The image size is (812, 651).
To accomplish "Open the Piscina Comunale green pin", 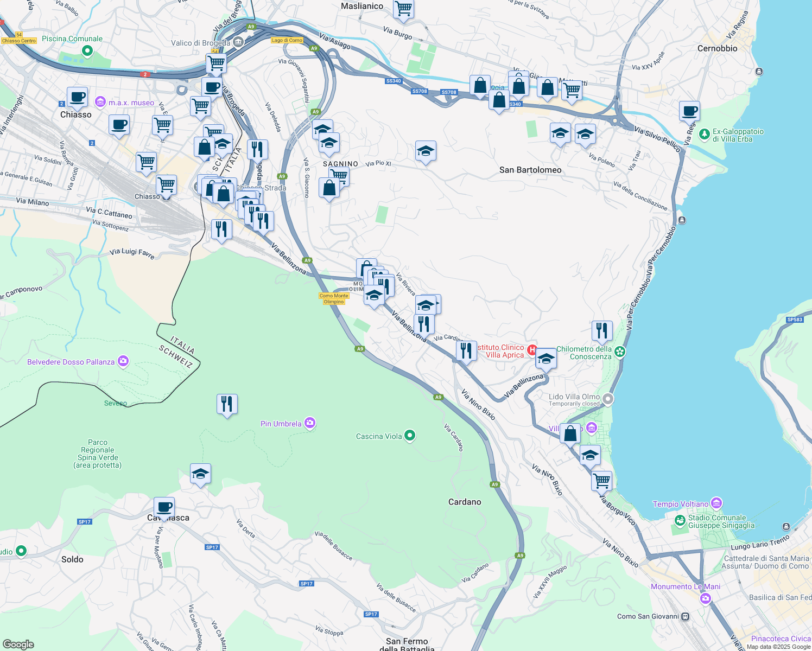I will pos(87,51).
